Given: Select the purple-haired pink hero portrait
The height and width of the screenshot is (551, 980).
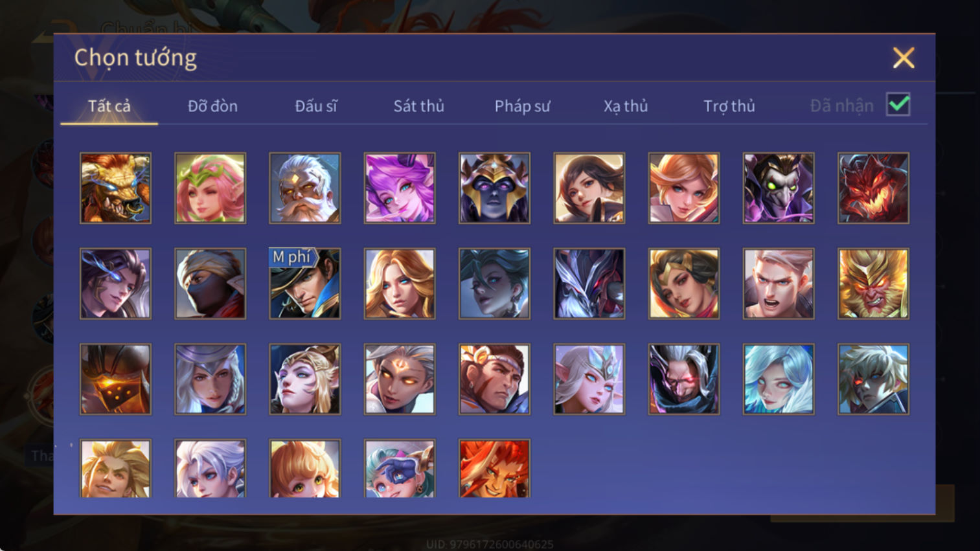Looking at the screenshot, I should [x=400, y=188].
